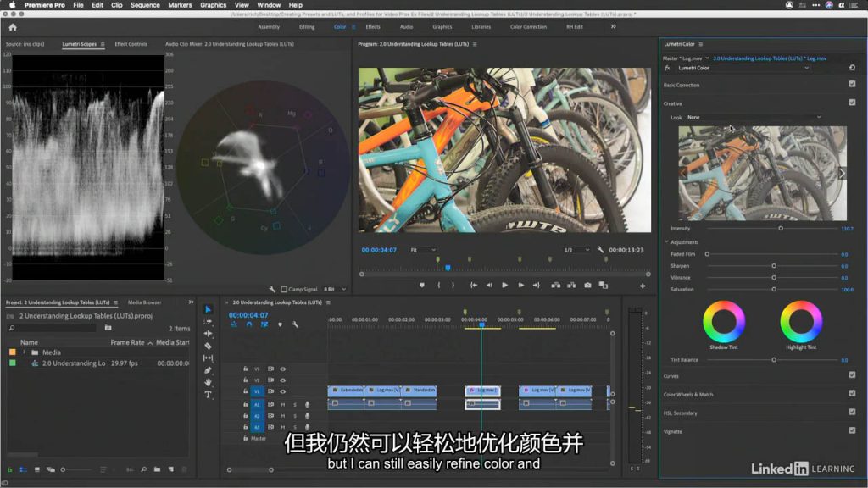Open the Graphics menu

(213, 5)
